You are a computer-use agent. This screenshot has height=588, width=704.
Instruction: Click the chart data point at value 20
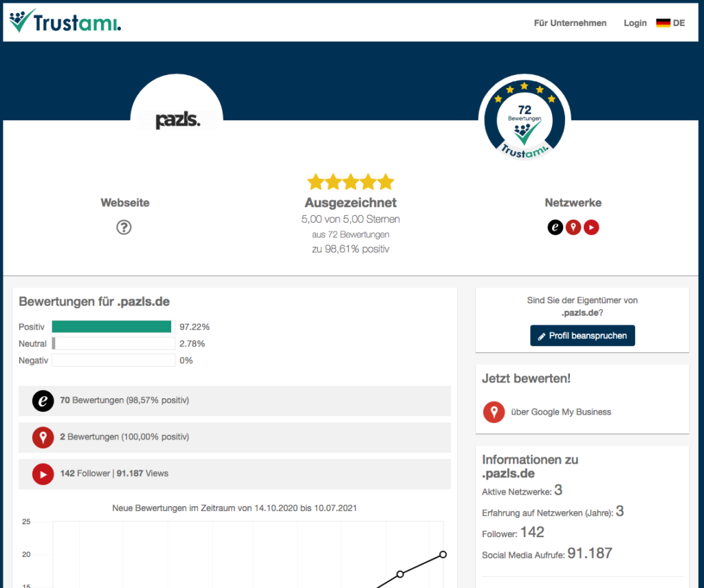click(x=443, y=554)
